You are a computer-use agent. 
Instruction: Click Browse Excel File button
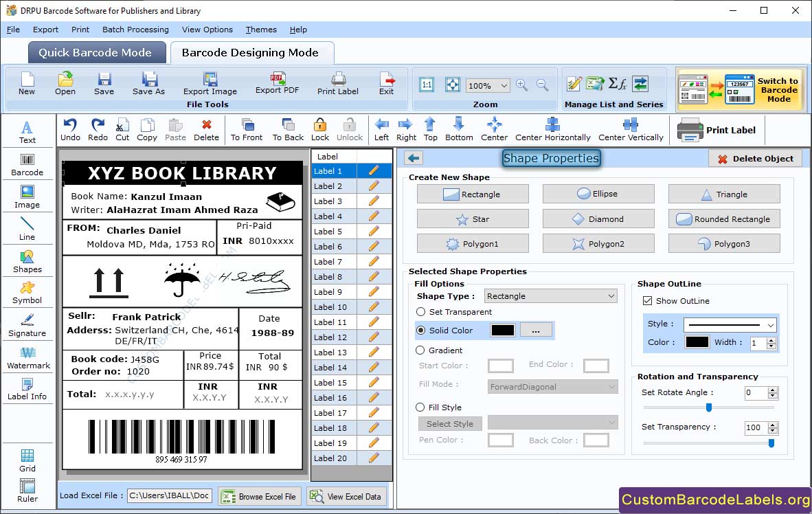(260, 496)
